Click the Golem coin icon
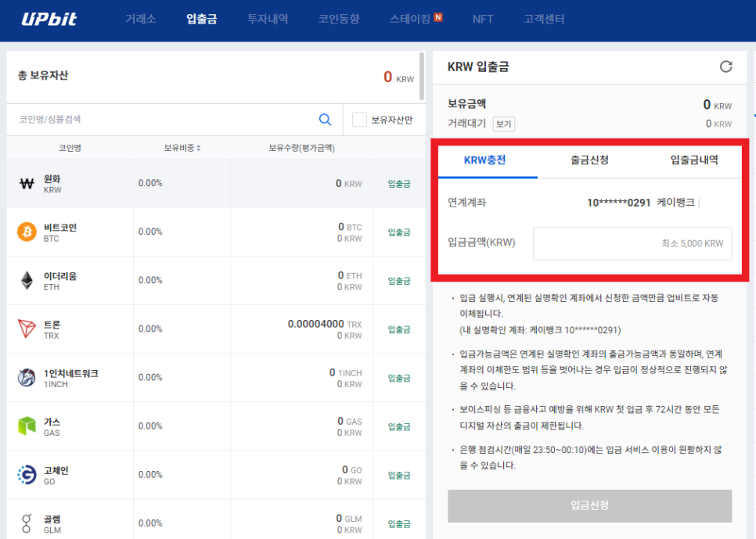This screenshot has height=539, width=756. tap(27, 523)
